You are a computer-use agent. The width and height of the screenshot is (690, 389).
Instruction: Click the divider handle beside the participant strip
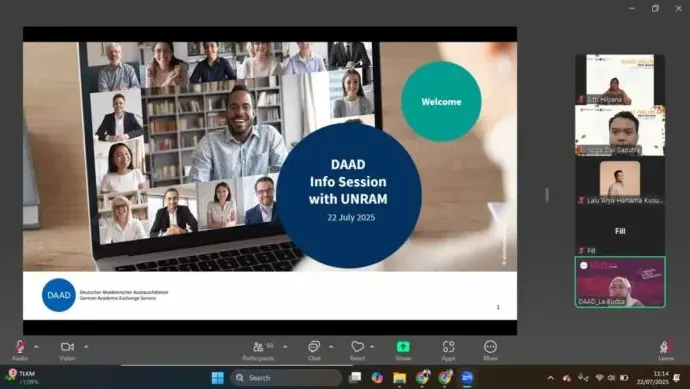[x=547, y=194]
